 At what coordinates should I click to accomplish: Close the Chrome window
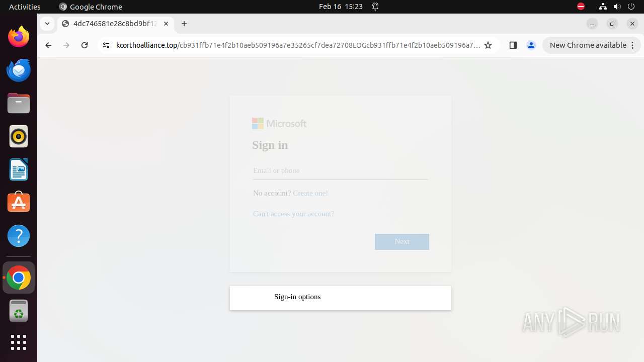coord(632,24)
